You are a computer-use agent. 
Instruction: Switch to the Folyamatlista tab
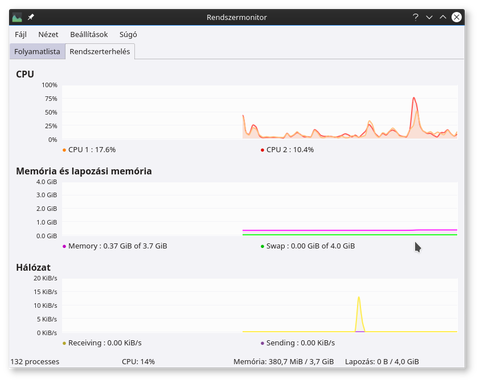click(x=37, y=52)
